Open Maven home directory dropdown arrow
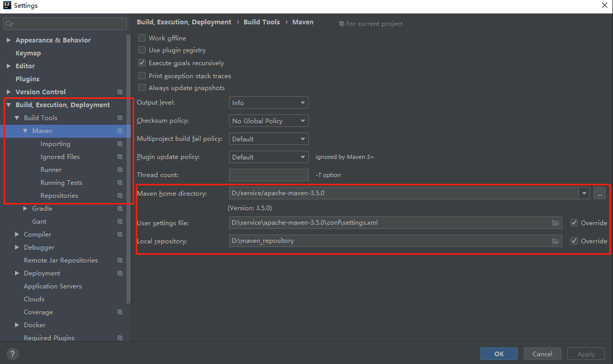This screenshot has width=613, height=364. [584, 193]
